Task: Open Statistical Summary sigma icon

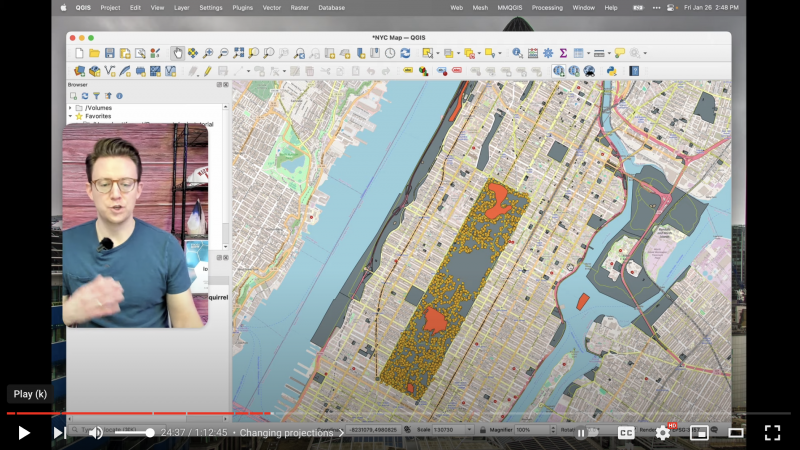Action: tap(563, 53)
